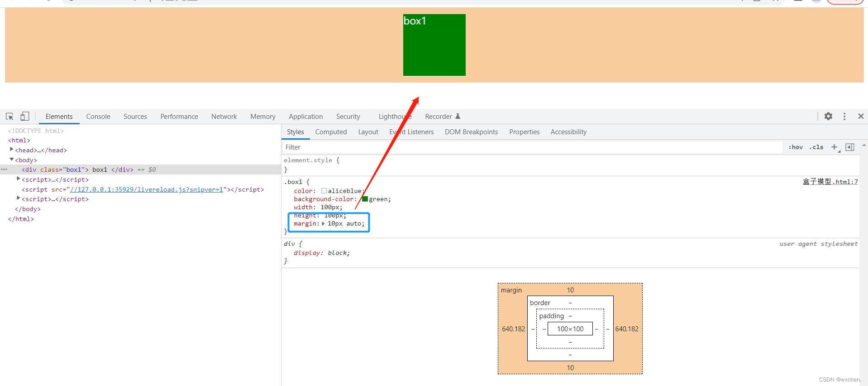Click the green box1 element on the page
Image resolution: width=868 pixels, height=386 pixels.
point(434,45)
